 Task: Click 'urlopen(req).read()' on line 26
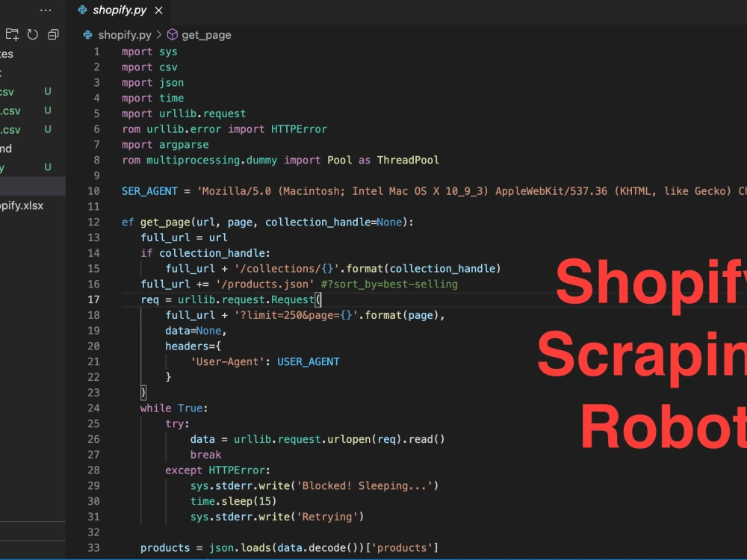tap(386, 439)
